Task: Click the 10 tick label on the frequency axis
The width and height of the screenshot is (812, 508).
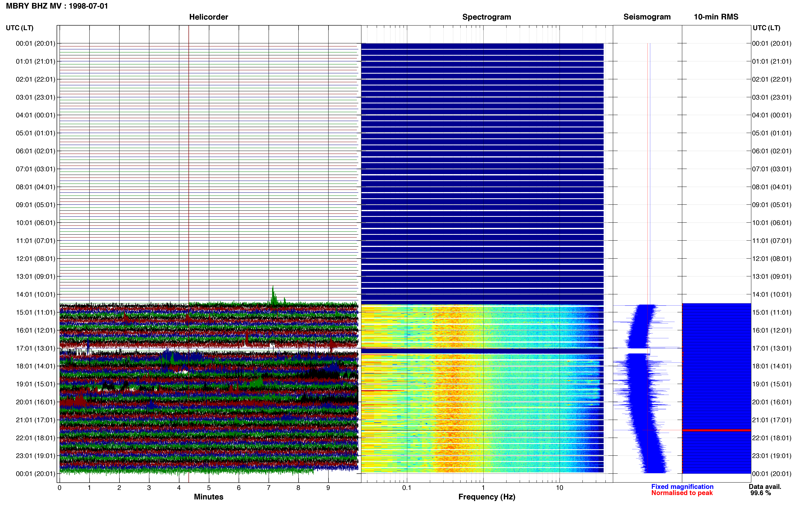Action: (x=559, y=487)
